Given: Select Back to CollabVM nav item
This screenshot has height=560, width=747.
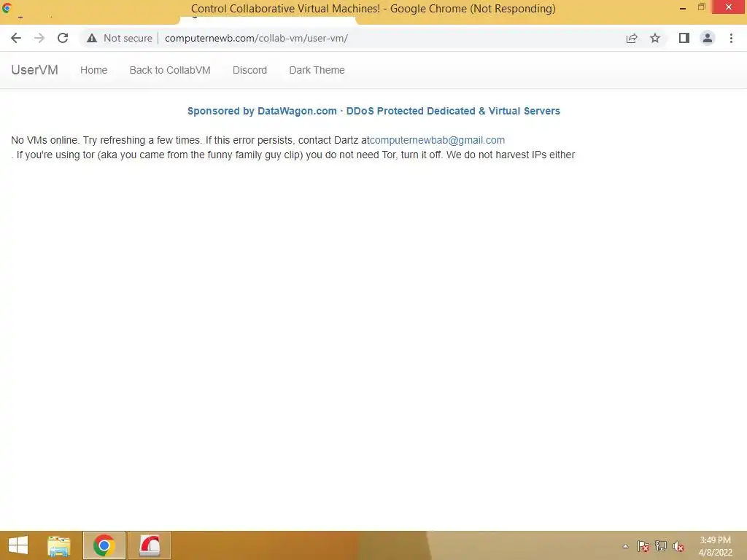Looking at the screenshot, I should [x=169, y=70].
